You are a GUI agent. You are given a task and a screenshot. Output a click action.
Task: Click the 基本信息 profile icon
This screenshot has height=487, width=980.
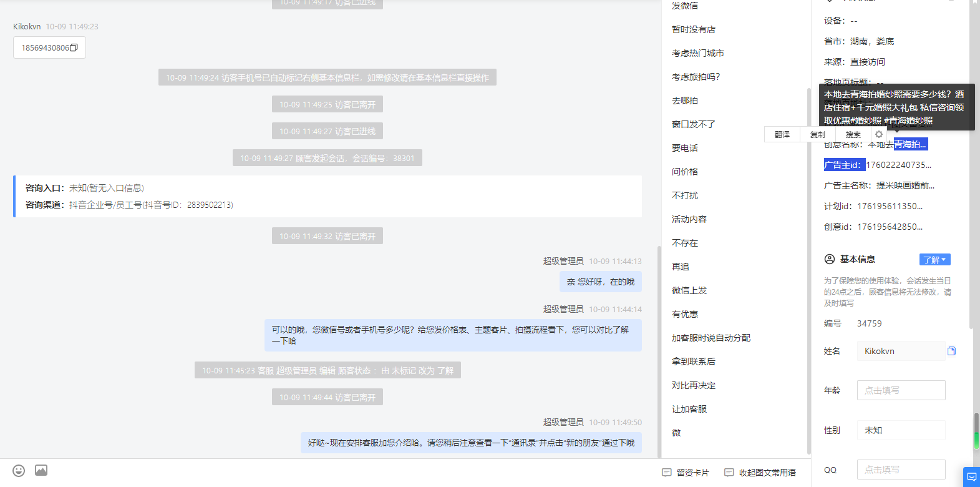pos(830,259)
